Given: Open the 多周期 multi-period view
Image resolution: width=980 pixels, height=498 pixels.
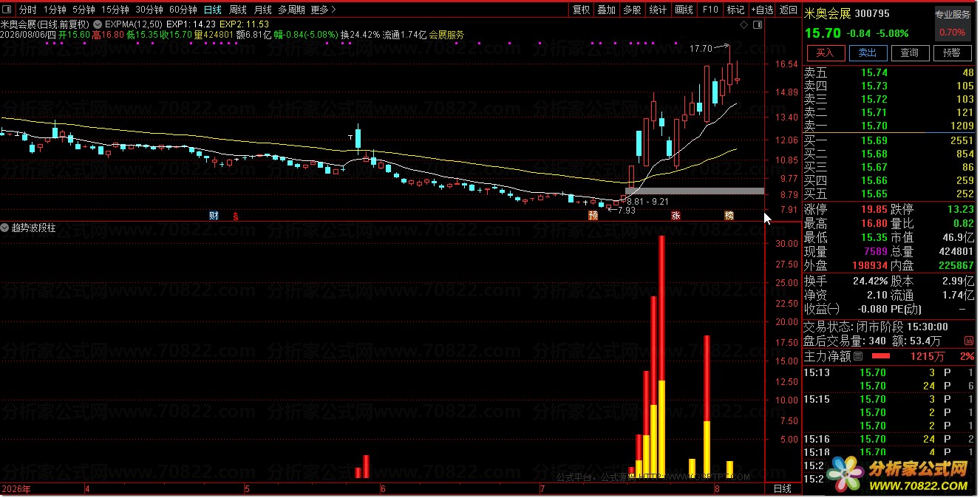Looking at the screenshot, I should tap(291, 10).
